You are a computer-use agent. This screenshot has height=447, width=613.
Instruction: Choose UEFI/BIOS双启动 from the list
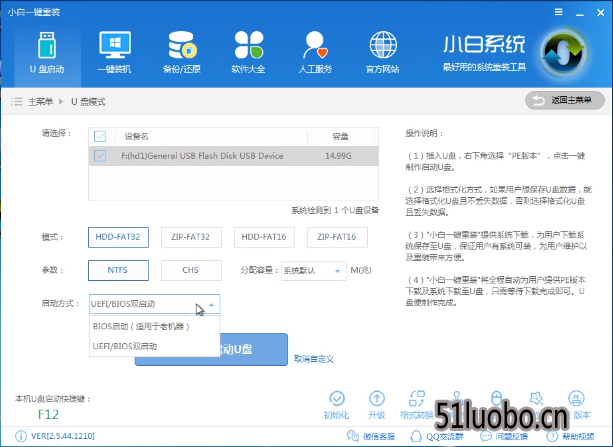155,346
